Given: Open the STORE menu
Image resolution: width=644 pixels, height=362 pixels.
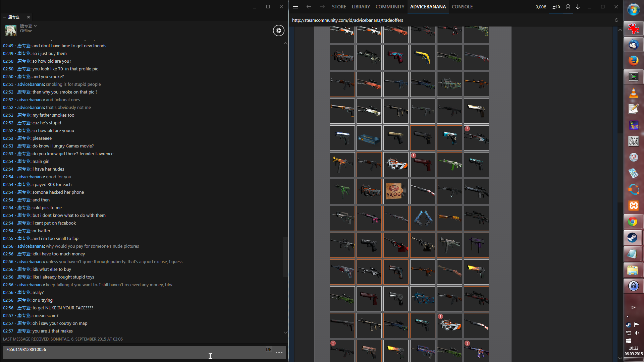Looking at the screenshot, I should [339, 7].
